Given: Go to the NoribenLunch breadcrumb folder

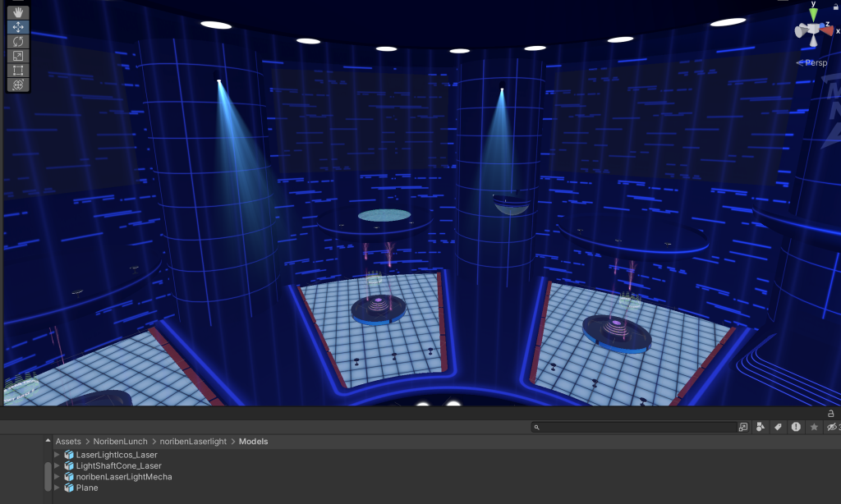Looking at the screenshot, I should point(122,442).
